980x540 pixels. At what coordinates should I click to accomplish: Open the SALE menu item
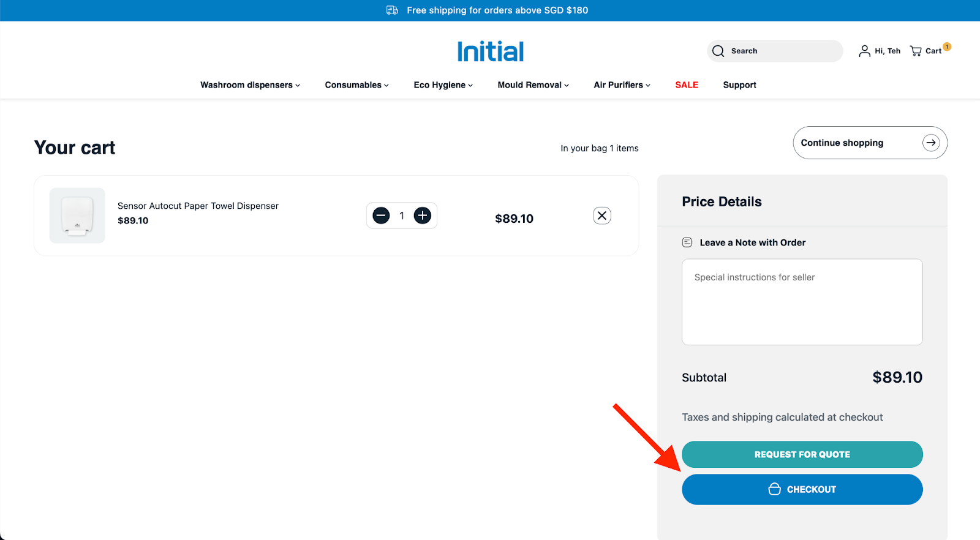pos(687,85)
